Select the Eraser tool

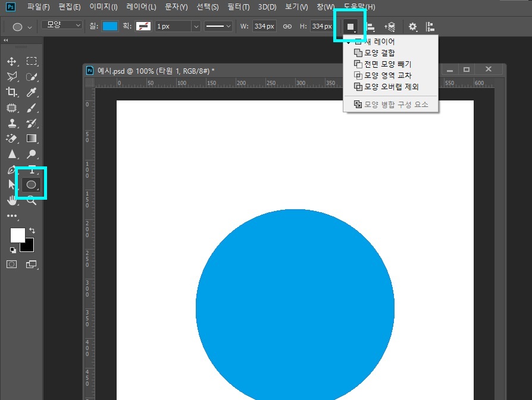click(12, 138)
